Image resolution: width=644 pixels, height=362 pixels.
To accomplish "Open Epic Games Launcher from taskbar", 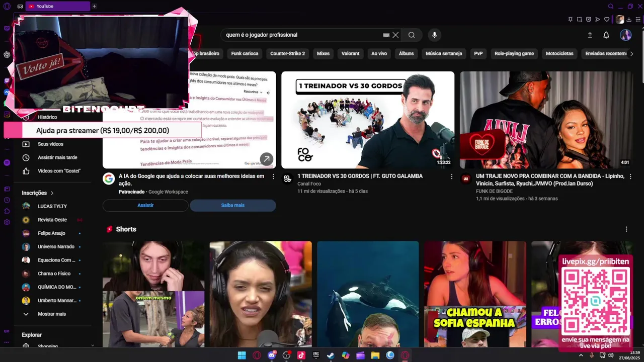I will (x=316, y=355).
